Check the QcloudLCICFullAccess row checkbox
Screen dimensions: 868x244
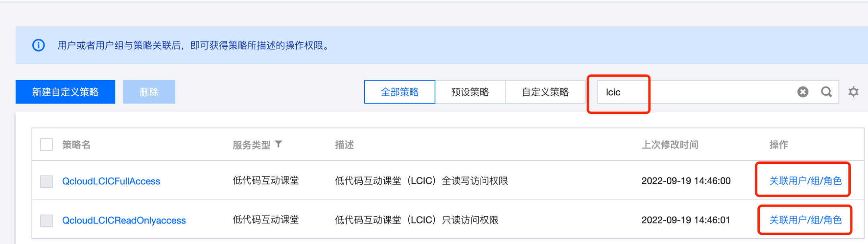pyautogui.click(x=47, y=181)
